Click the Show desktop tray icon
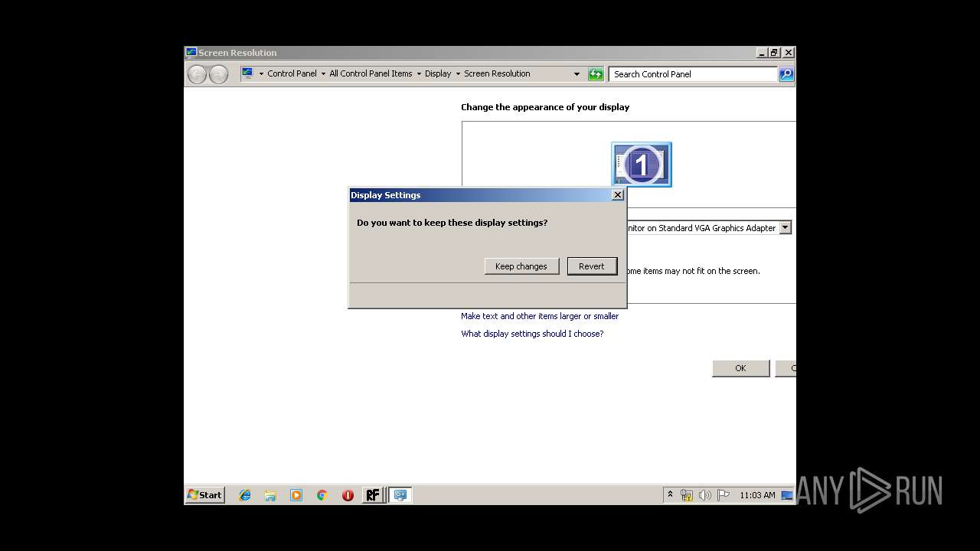This screenshot has height=551, width=980. [x=787, y=495]
